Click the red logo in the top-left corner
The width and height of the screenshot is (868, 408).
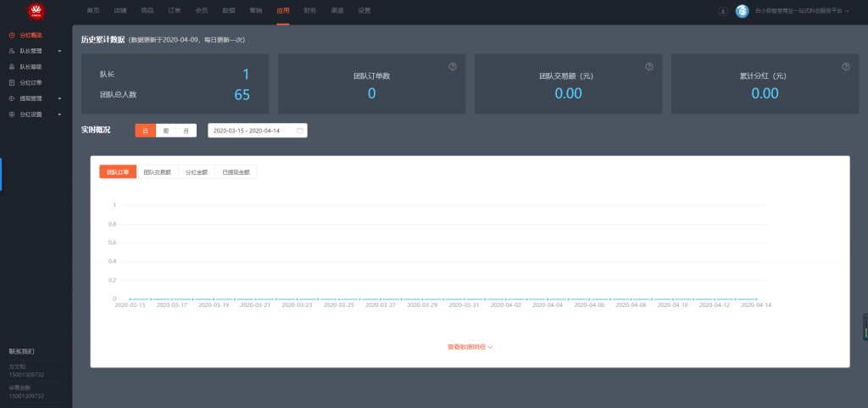(36, 10)
